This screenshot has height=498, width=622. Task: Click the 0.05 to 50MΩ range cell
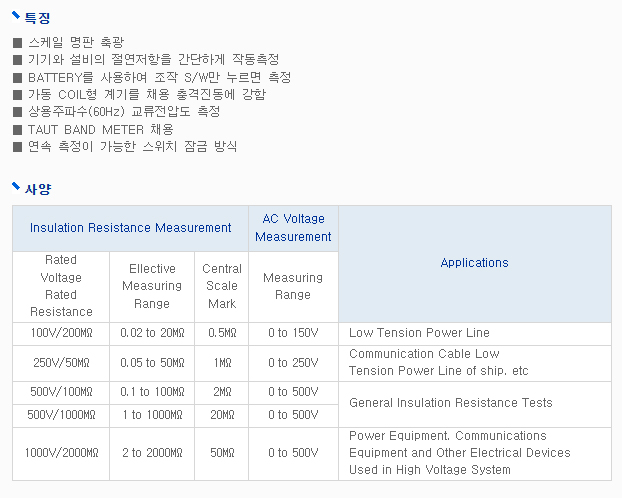(x=152, y=363)
